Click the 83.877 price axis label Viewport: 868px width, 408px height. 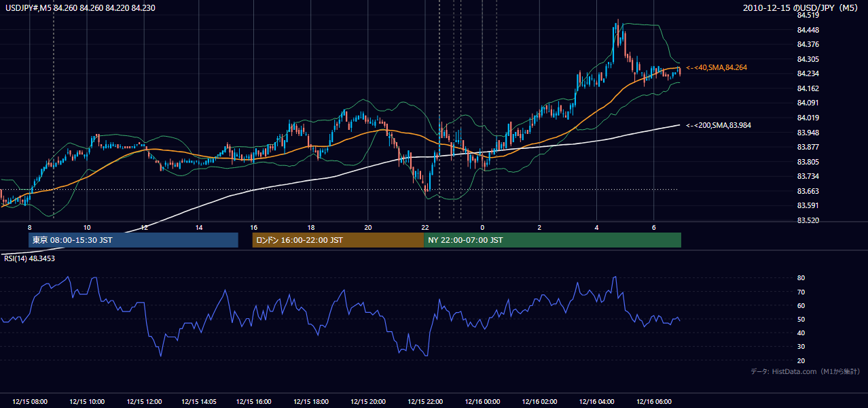pyautogui.click(x=808, y=147)
